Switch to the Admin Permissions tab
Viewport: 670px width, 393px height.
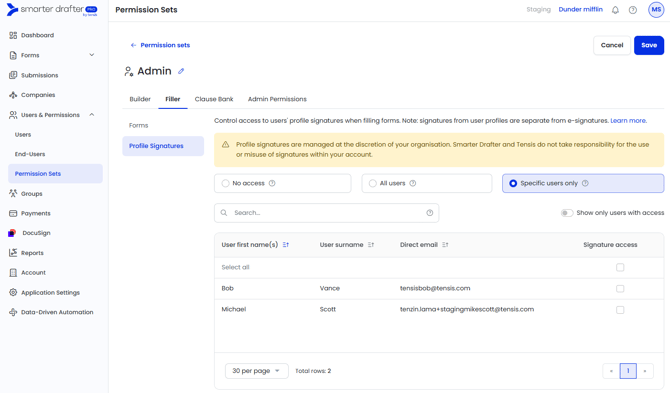(277, 99)
